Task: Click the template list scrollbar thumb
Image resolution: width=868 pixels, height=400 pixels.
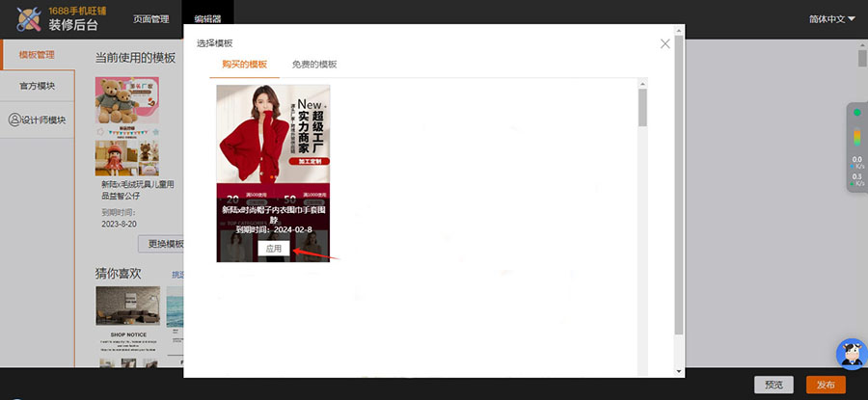Action: [642, 107]
